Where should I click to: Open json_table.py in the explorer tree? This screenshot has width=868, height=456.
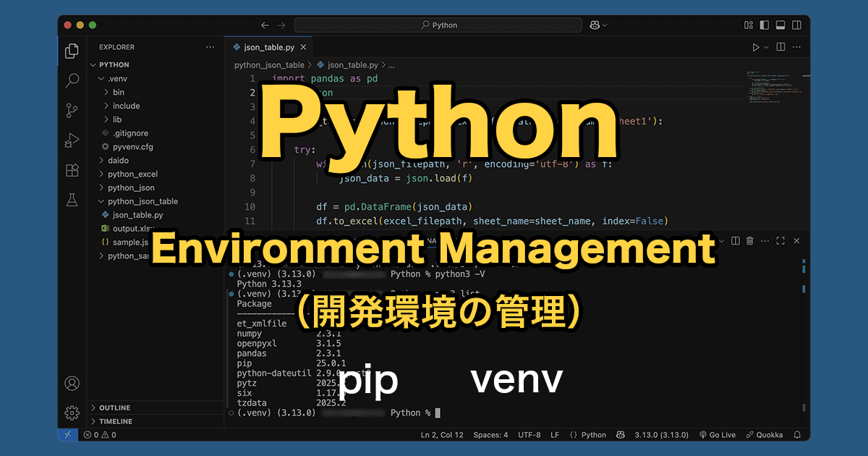click(155, 215)
